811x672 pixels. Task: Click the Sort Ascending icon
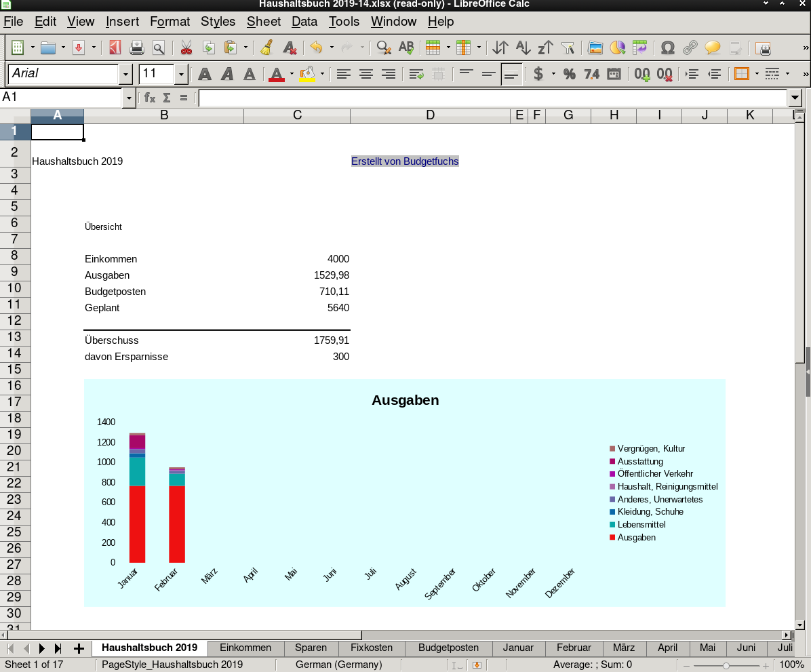523,47
